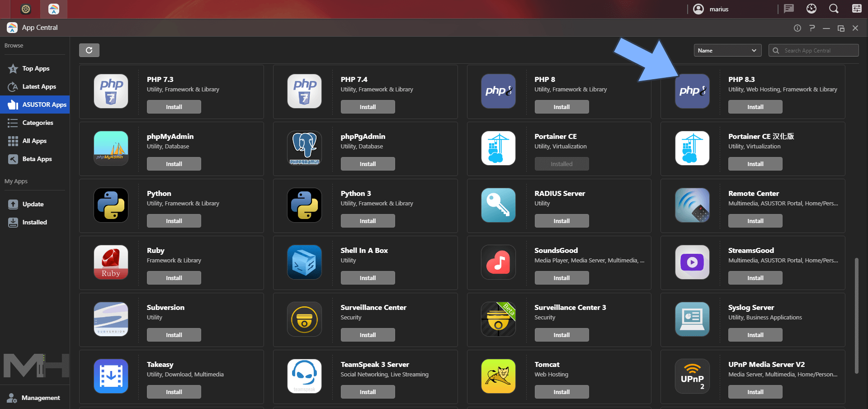Open the Subversion app icon
The width and height of the screenshot is (868, 409).
click(111, 319)
